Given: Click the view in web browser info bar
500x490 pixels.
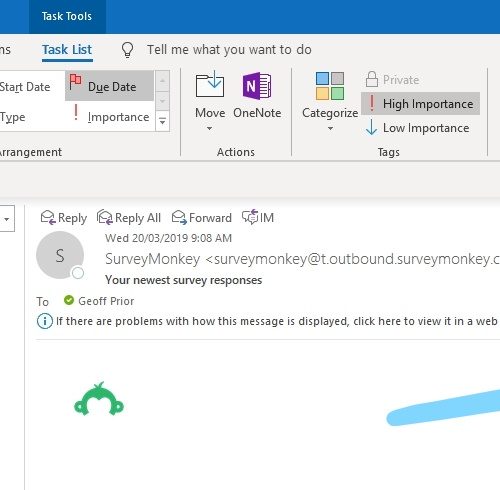Looking at the screenshot, I should [x=268, y=321].
